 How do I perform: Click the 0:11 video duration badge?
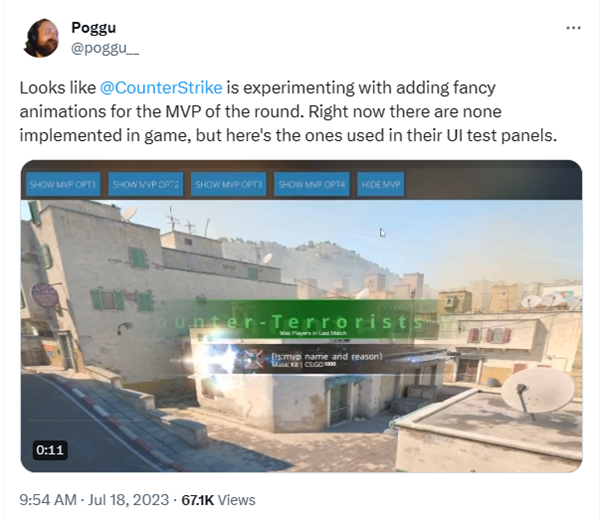tap(50, 450)
